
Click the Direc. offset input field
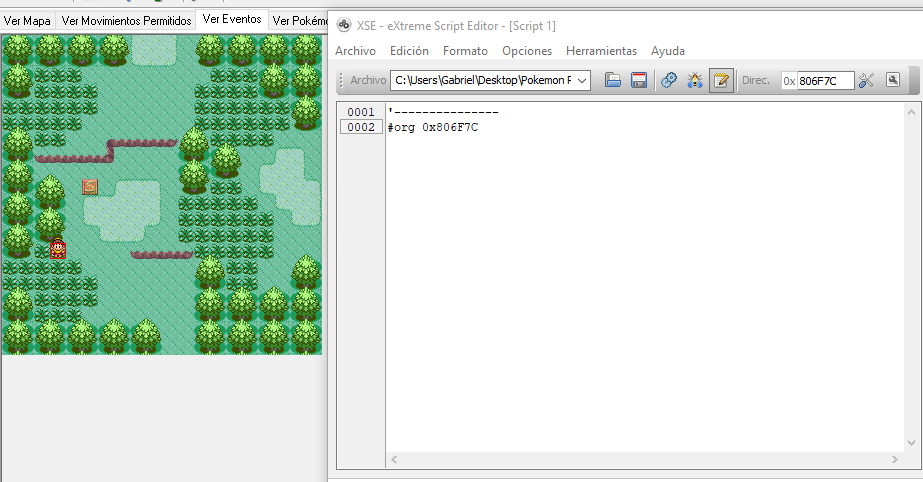[x=824, y=80]
